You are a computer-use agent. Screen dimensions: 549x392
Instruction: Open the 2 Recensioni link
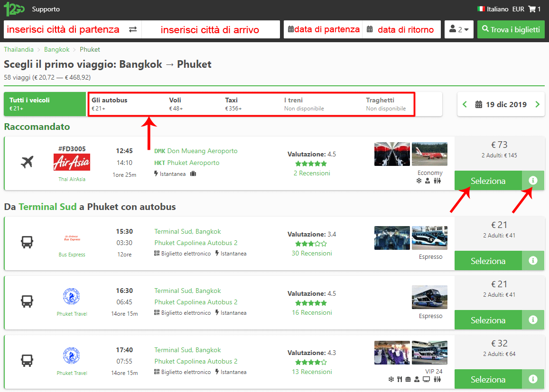(312, 173)
